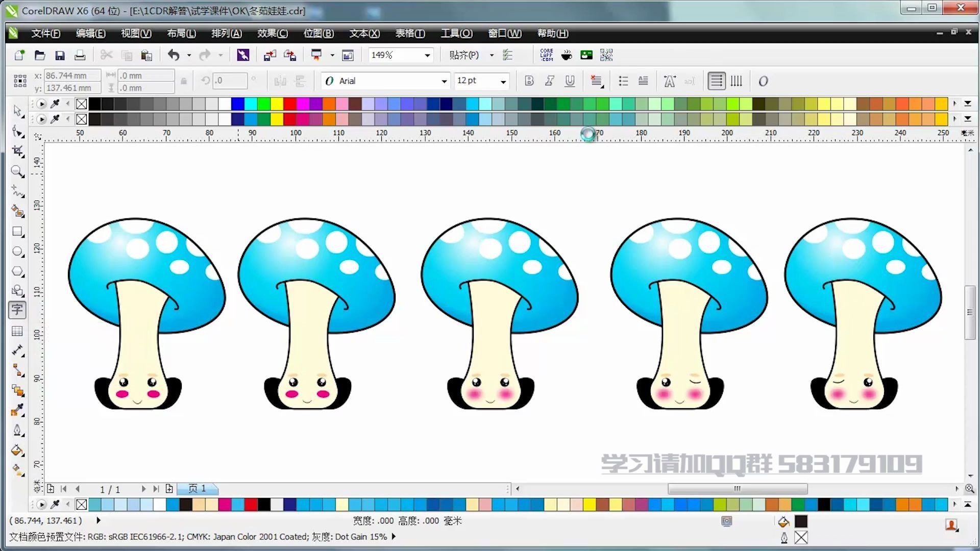Toggle italic text formatting
The width and height of the screenshot is (980, 551).
pos(549,81)
